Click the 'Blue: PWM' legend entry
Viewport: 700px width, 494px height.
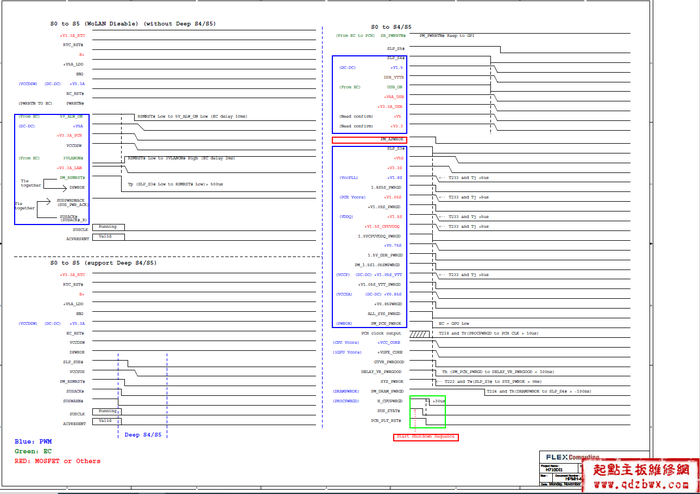point(33,441)
